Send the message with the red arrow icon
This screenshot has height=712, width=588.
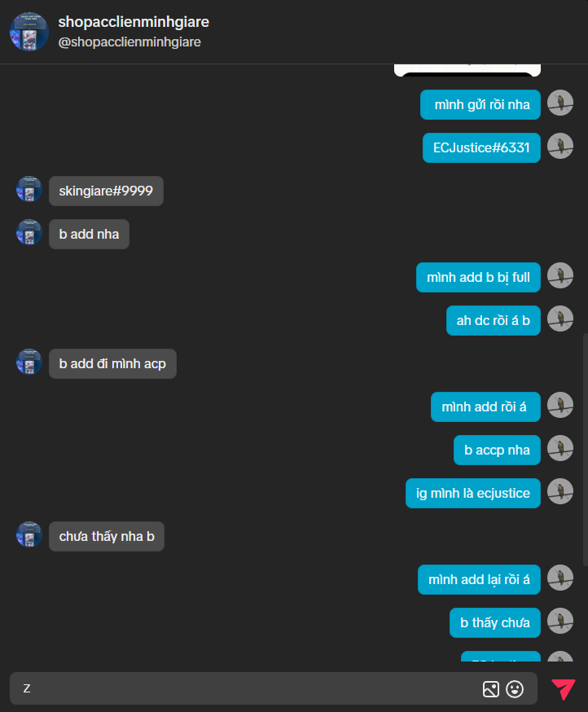[x=563, y=689]
